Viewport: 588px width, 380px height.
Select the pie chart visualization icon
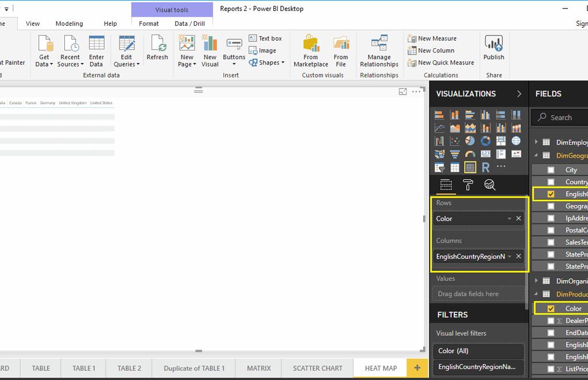470,141
